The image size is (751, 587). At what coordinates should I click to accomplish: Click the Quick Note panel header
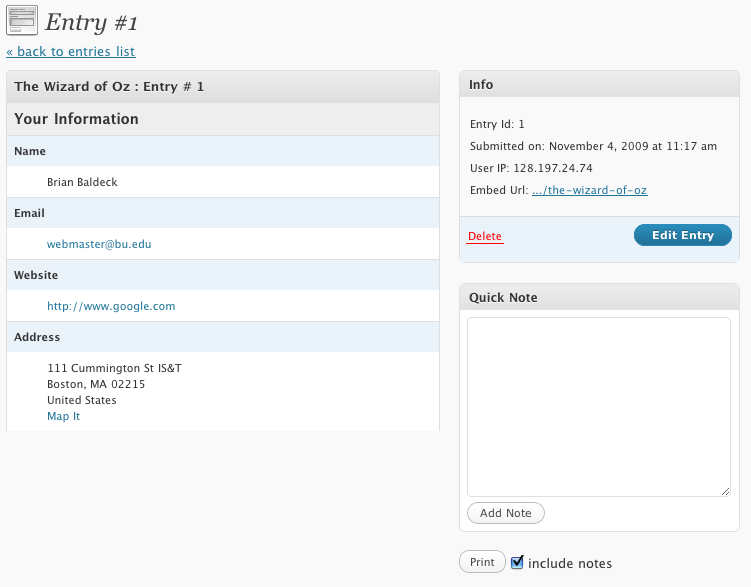click(599, 297)
